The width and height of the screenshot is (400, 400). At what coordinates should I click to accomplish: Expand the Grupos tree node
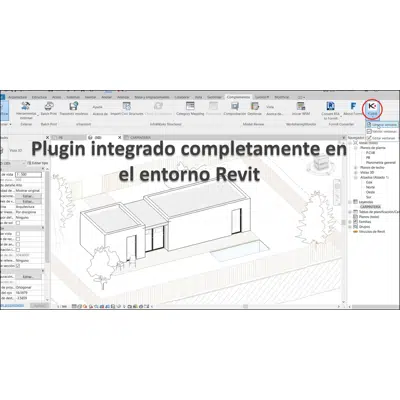click(x=350, y=227)
